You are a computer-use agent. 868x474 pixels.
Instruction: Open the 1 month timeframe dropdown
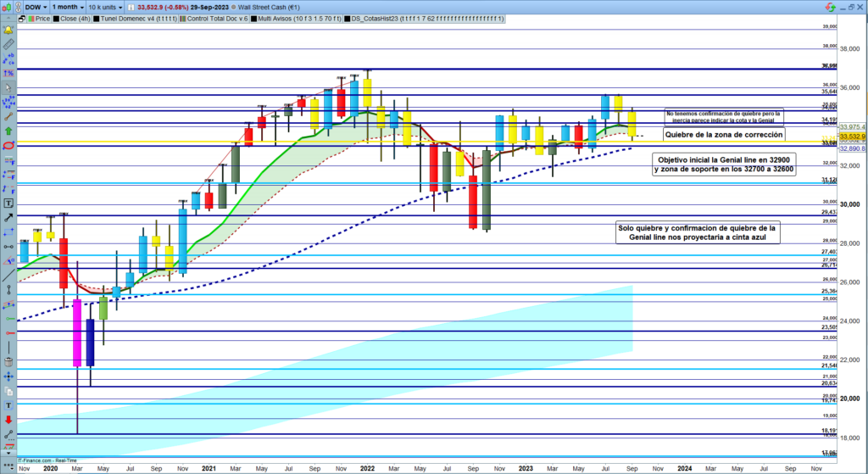[x=69, y=6]
